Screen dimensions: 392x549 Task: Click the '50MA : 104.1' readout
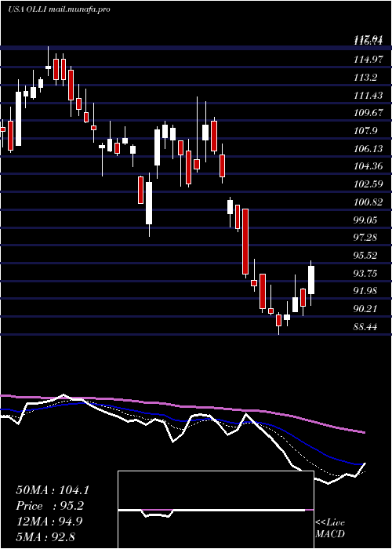click(53, 490)
